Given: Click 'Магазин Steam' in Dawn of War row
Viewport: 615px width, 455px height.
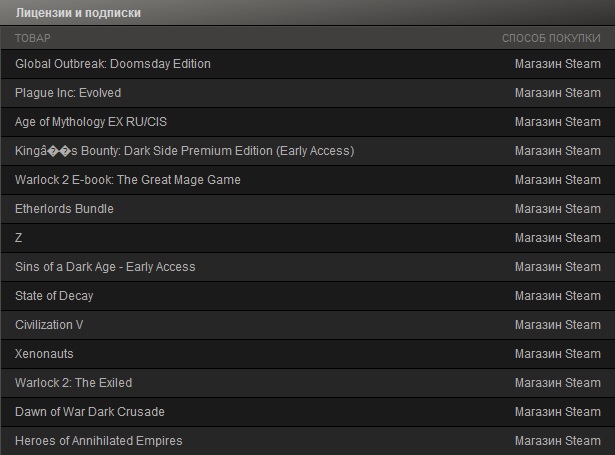Looking at the screenshot, I should click(558, 412).
